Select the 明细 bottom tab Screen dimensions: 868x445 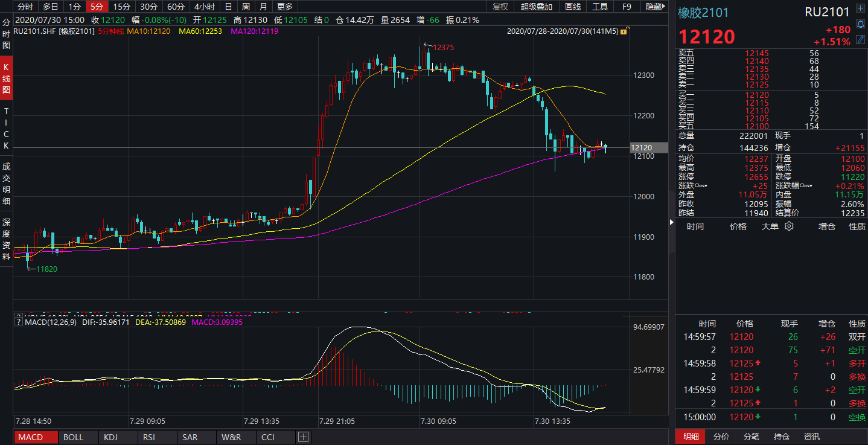[x=691, y=437]
